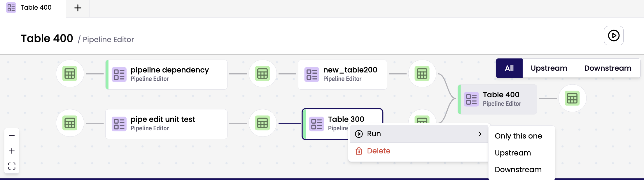Click table node left of pipe edit unit test

[x=70, y=123]
